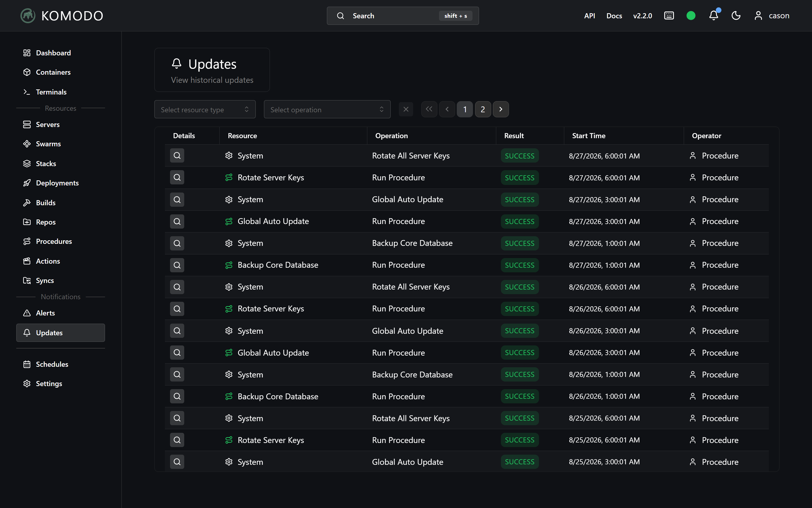
Task: View Alerts from the sidebar
Action: (60, 313)
